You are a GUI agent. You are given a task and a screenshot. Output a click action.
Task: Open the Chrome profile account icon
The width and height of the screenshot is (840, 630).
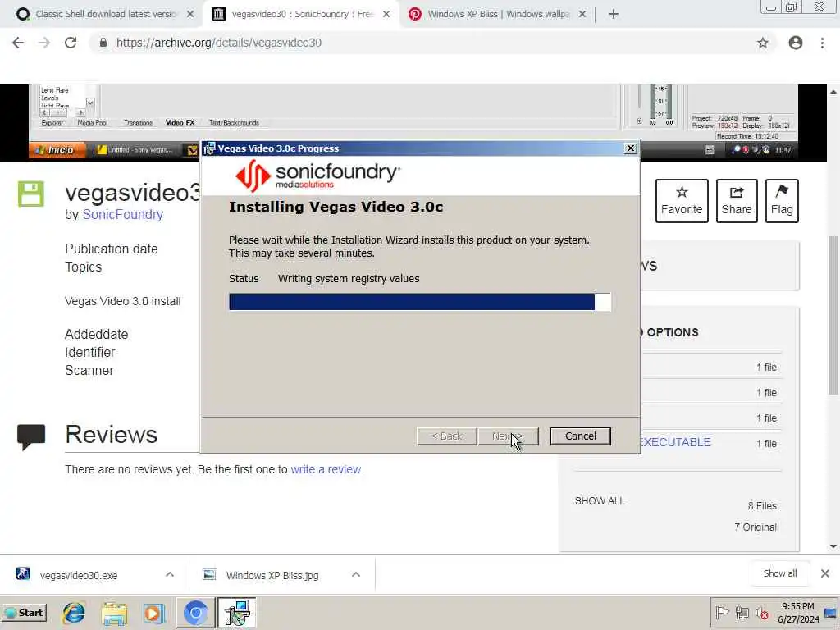tap(796, 43)
